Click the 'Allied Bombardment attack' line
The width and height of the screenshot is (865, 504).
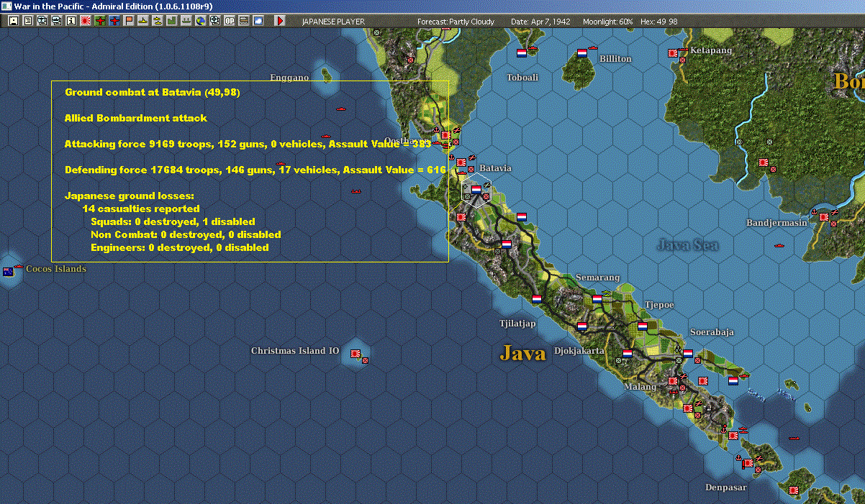pos(136,118)
